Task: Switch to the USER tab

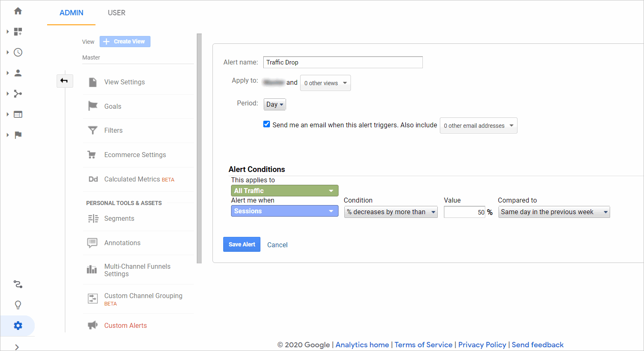Action: pos(116,13)
